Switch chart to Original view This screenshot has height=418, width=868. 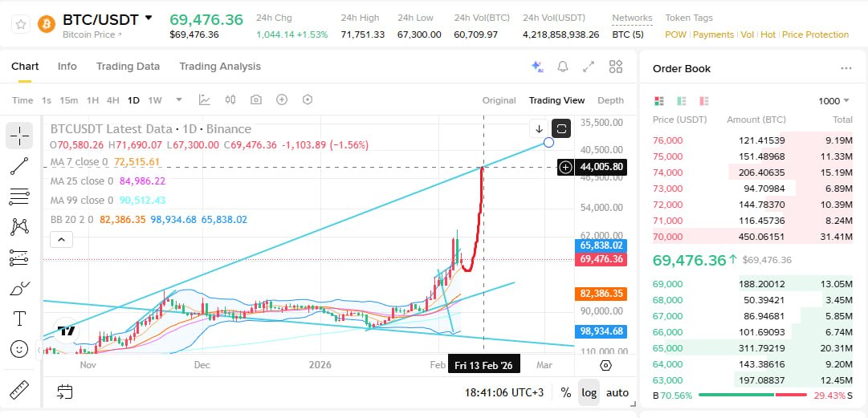[x=499, y=100]
